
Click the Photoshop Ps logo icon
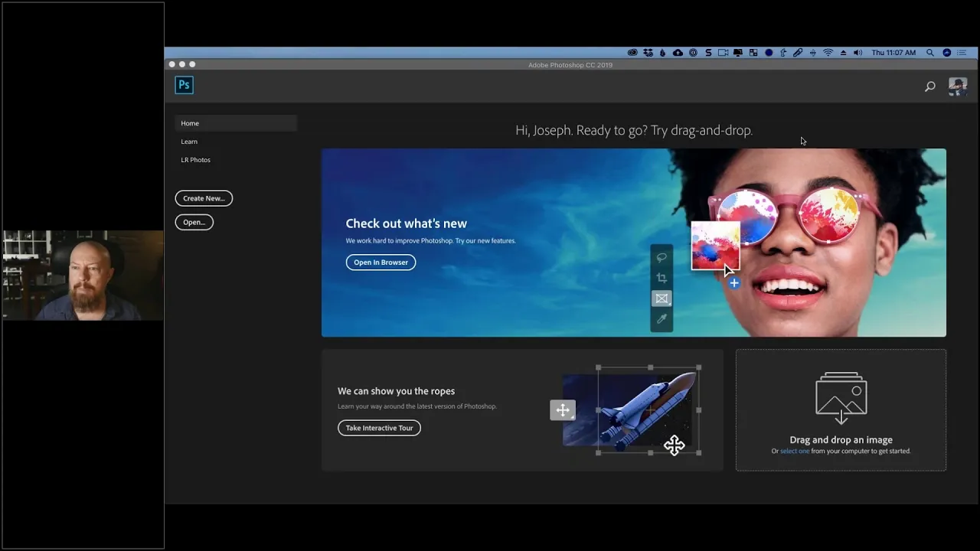coord(184,85)
